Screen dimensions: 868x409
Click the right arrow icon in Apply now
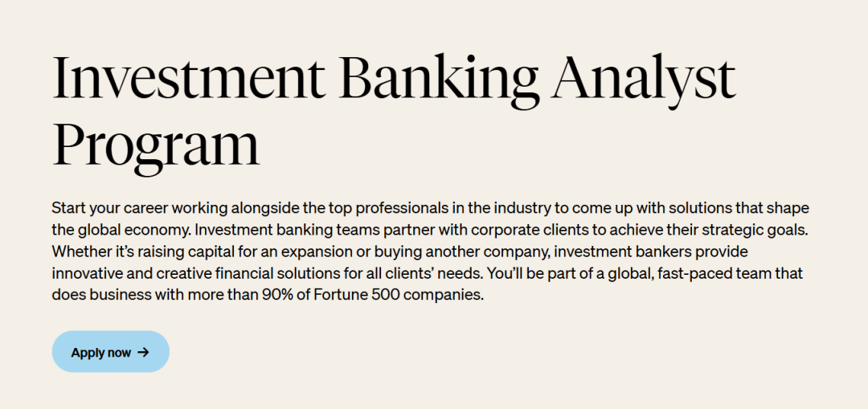tap(143, 352)
